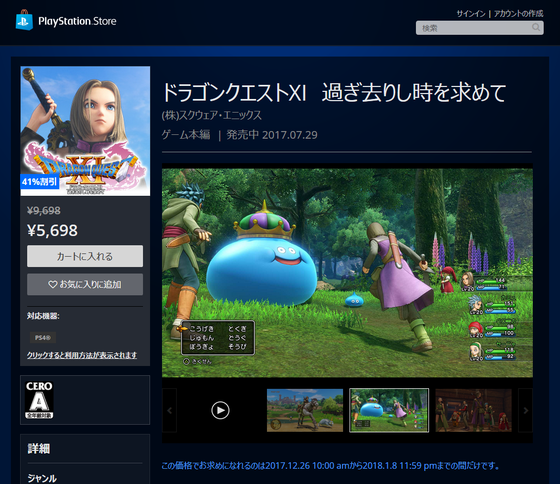Select the horse-riding field screenshot thumbnail
Viewport: 560px width, 484px height.
[x=305, y=410]
